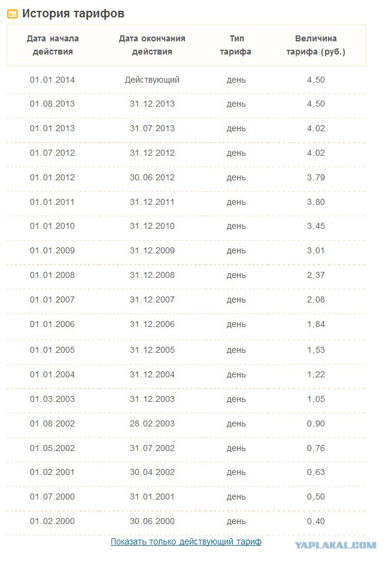392x563 pixels.
Task: Click the end date 30.06.2012
Action: (x=152, y=177)
